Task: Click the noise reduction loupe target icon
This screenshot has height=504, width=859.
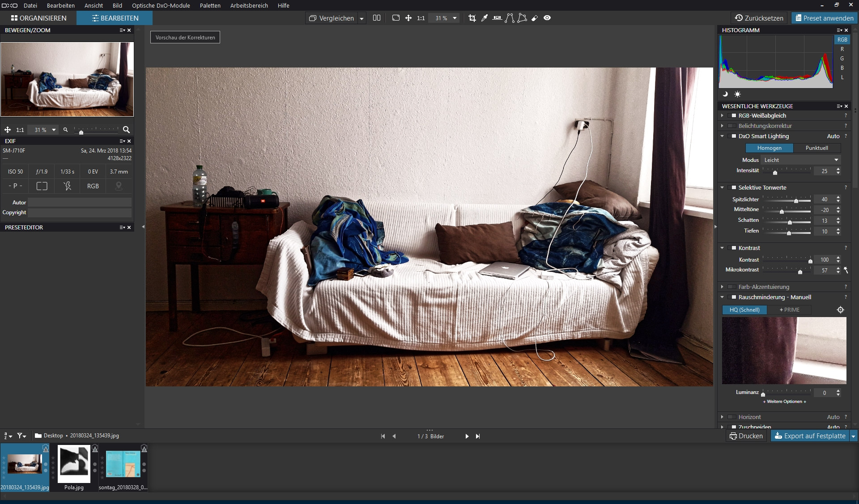Action: [x=841, y=310]
